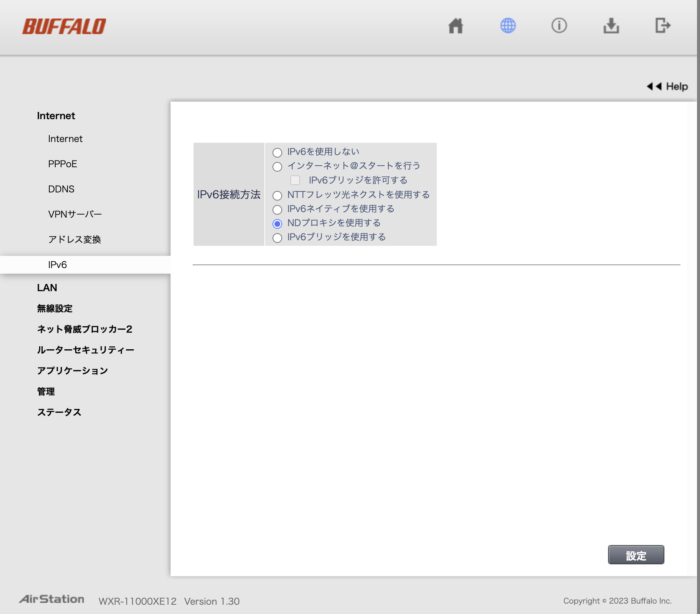700x614 pixels.
Task: Select the IPv6 sidebar item
Action: pos(85,265)
